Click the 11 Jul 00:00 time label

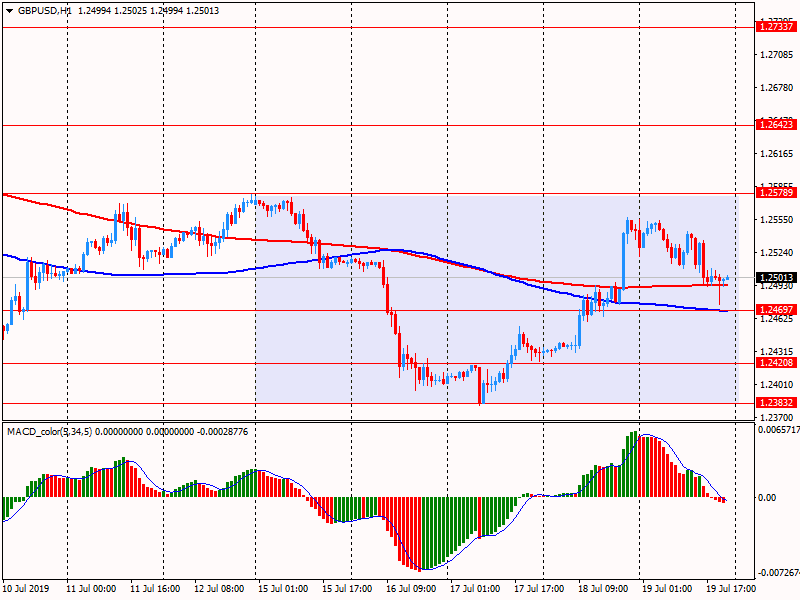[91, 588]
